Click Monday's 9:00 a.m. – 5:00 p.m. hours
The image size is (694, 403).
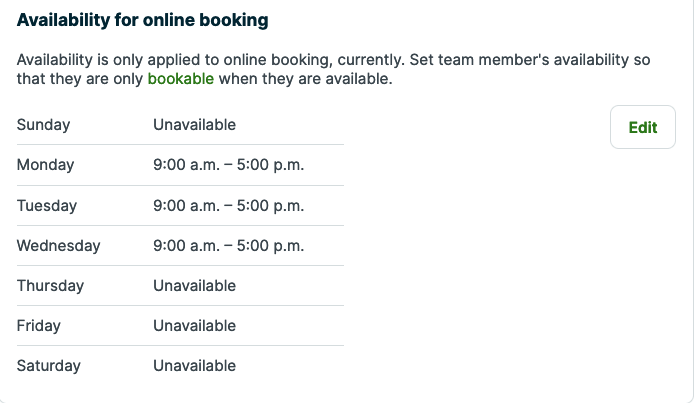(x=228, y=165)
